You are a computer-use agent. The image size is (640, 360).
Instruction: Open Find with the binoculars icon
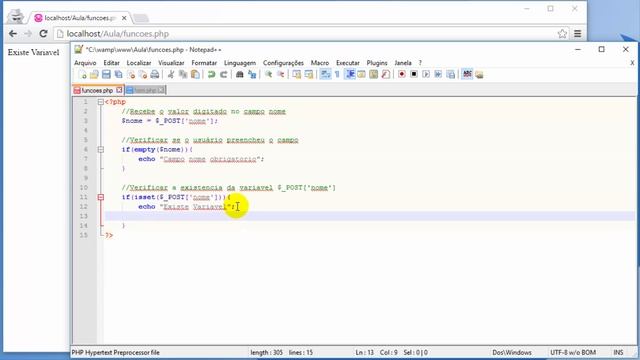click(240, 75)
